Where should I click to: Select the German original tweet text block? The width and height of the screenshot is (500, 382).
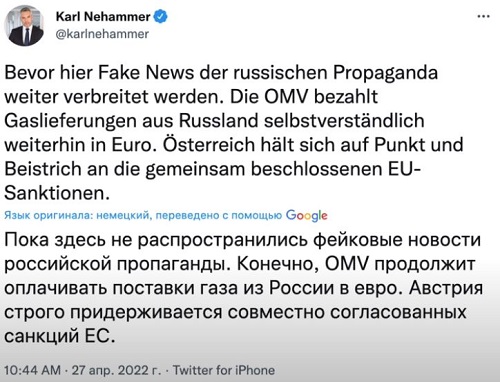coord(233,133)
